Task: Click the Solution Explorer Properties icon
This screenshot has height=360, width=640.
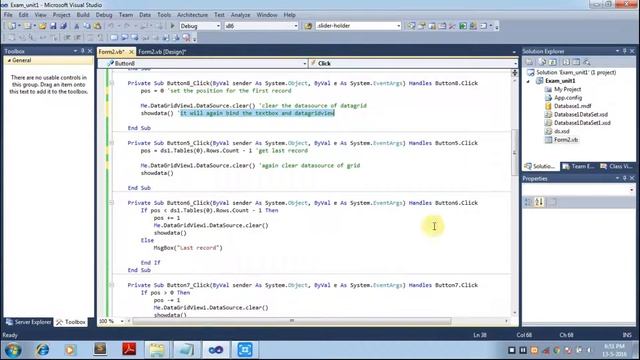Action: [529, 62]
